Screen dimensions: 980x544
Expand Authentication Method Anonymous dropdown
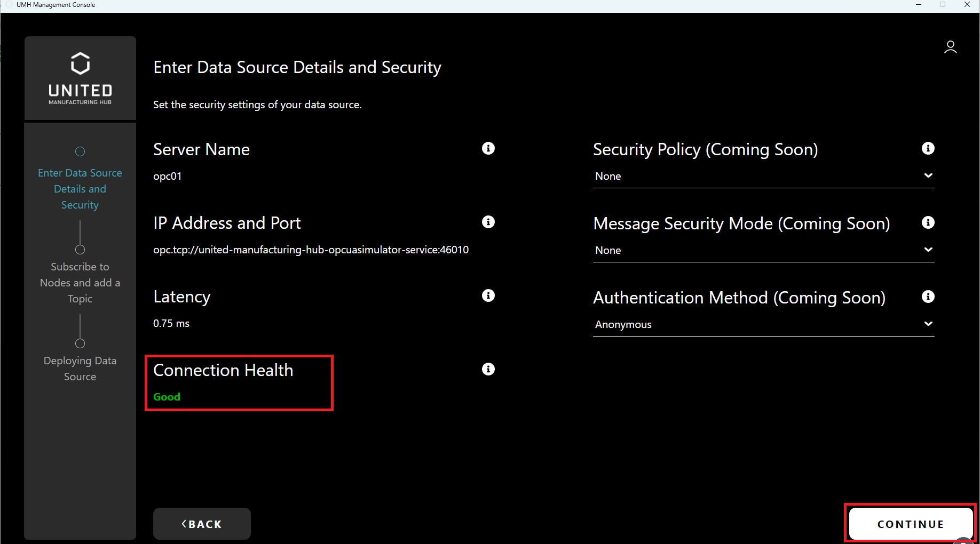[x=763, y=324]
